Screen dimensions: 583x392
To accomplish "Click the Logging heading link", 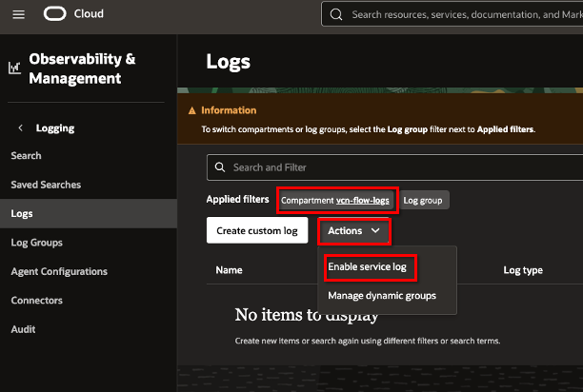I will (x=55, y=128).
